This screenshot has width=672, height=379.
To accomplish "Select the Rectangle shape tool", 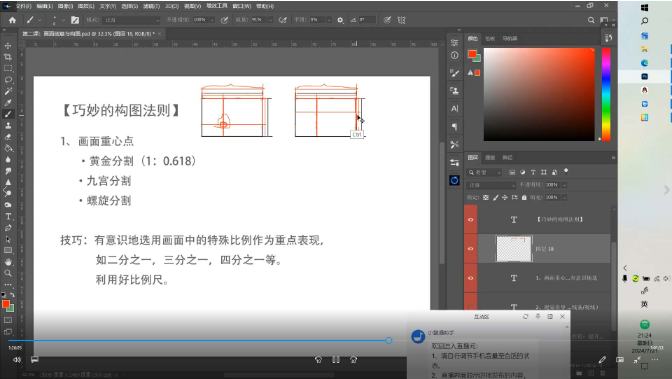I will pos(8,250).
